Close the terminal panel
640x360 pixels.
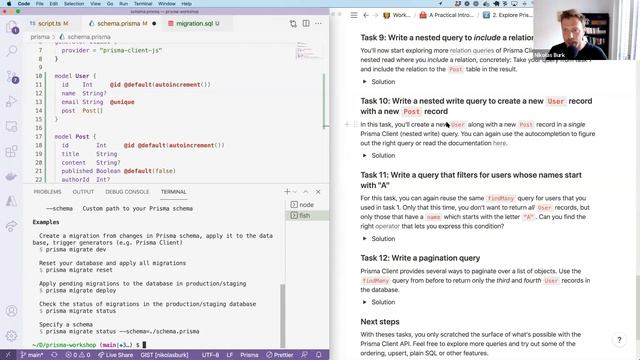coord(318,191)
